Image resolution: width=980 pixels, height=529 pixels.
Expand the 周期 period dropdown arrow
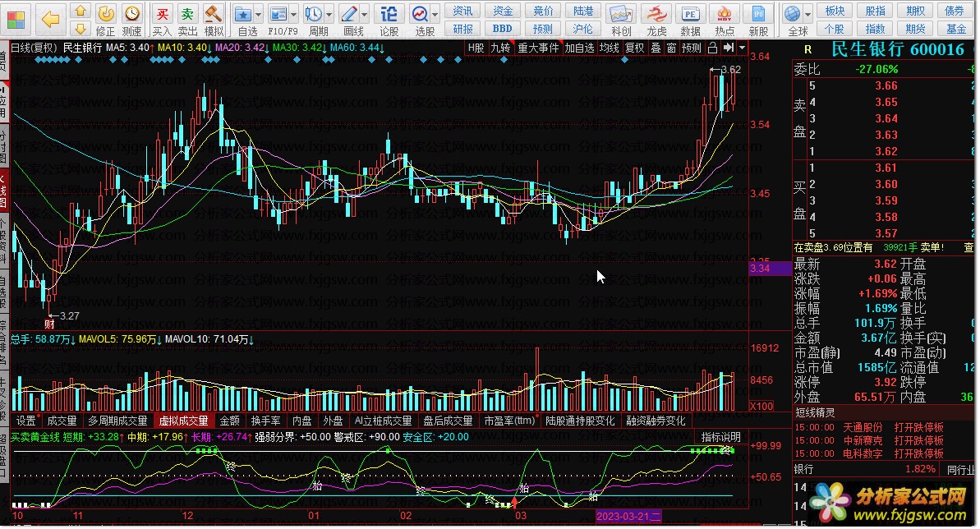click(x=329, y=14)
